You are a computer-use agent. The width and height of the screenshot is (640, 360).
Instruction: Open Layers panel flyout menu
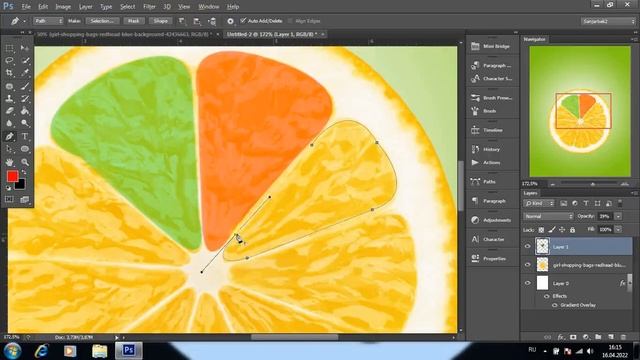click(x=633, y=193)
